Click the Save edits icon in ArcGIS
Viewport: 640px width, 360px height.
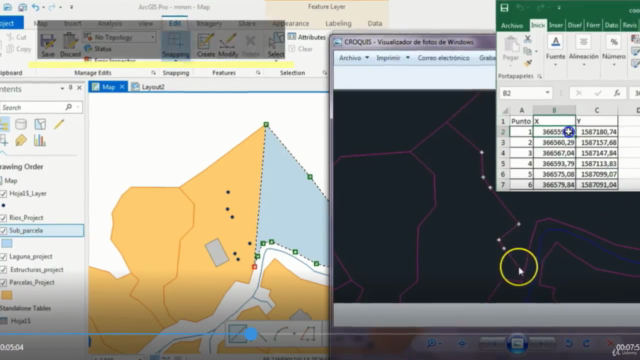coord(48,45)
